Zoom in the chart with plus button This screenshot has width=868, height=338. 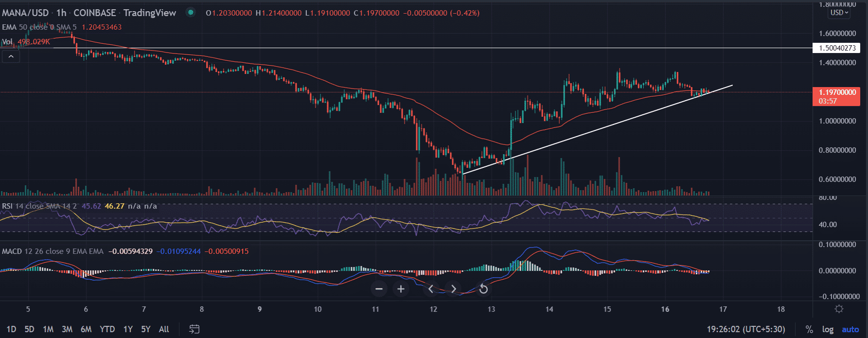point(401,289)
